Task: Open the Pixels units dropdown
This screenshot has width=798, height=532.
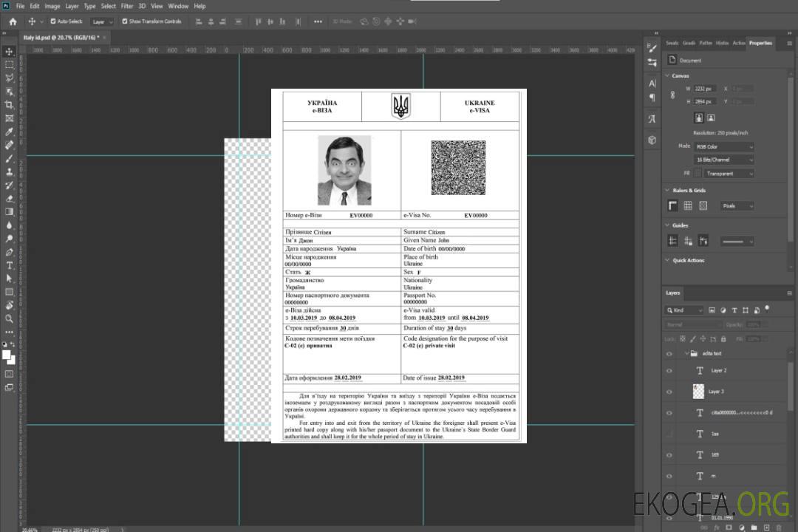Action: click(x=737, y=206)
